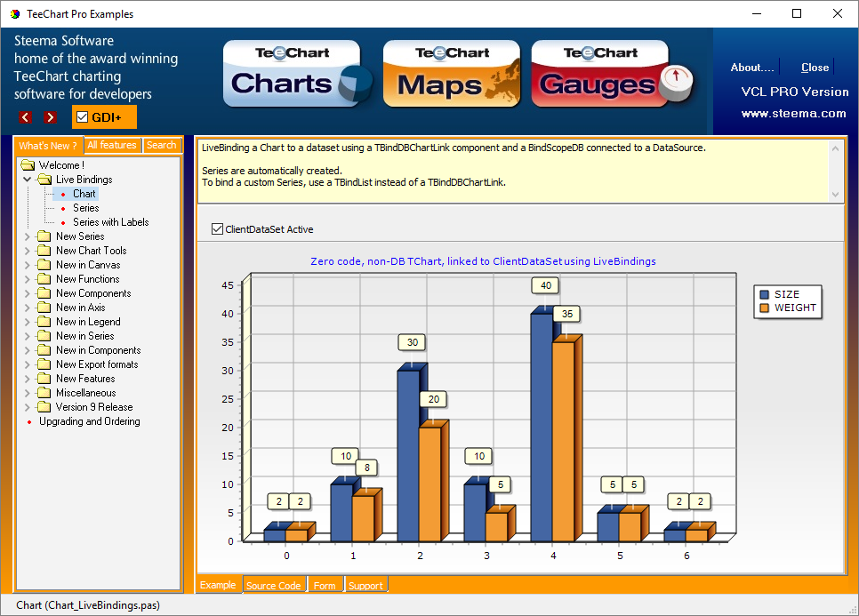The height and width of the screenshot is (616, 859).
Task: Click the New Functions folder icon
Action: [x=44, y=279]
